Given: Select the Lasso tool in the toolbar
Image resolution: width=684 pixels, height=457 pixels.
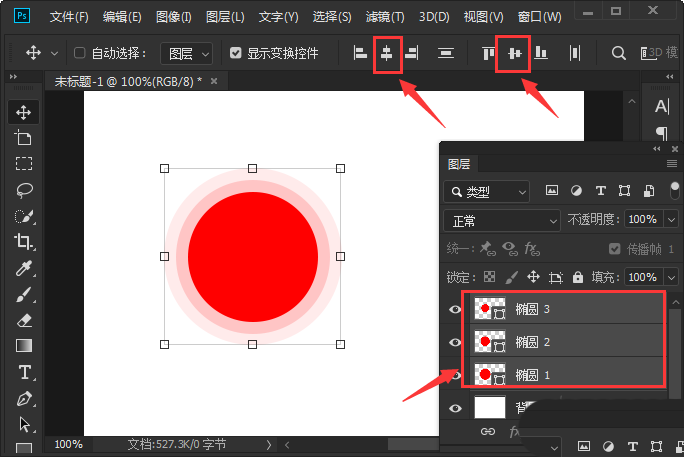Looking at the screenshot, I should click(x=24, y=189).
